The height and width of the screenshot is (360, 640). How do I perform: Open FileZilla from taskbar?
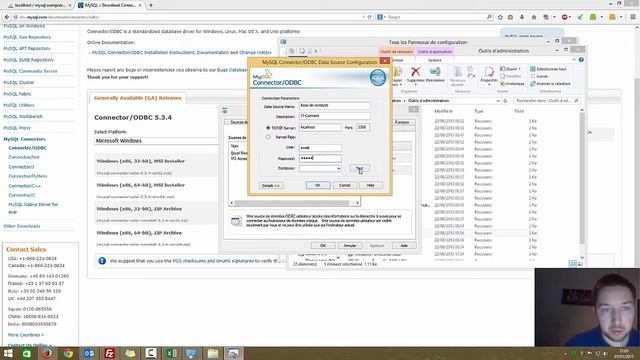[109, 353]
